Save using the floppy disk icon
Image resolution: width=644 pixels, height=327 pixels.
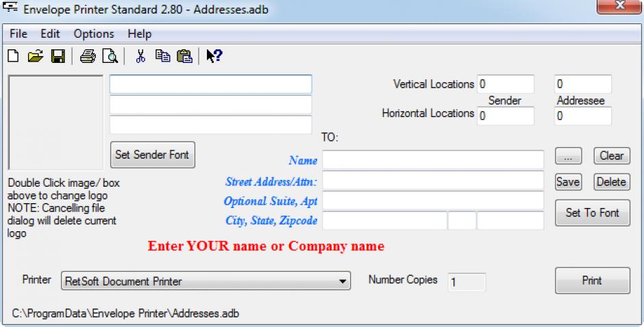pyautogui.click(x=58, y=56)
